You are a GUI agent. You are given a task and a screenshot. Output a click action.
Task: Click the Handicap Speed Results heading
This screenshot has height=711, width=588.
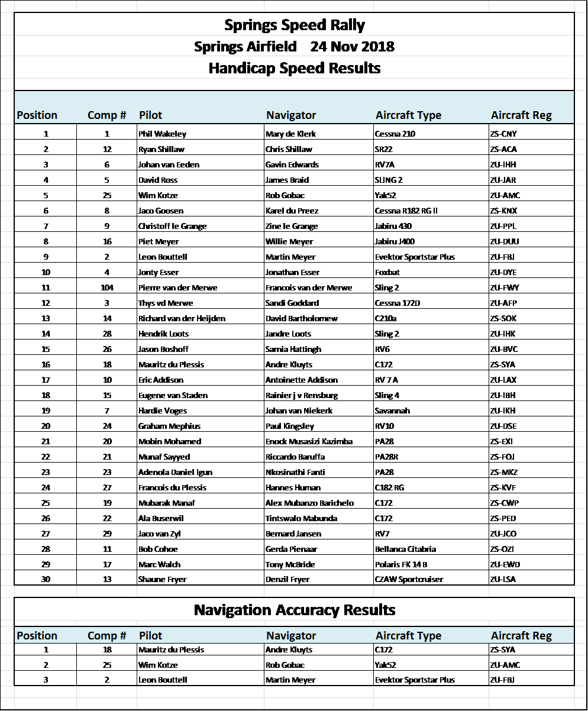(294, 68)
